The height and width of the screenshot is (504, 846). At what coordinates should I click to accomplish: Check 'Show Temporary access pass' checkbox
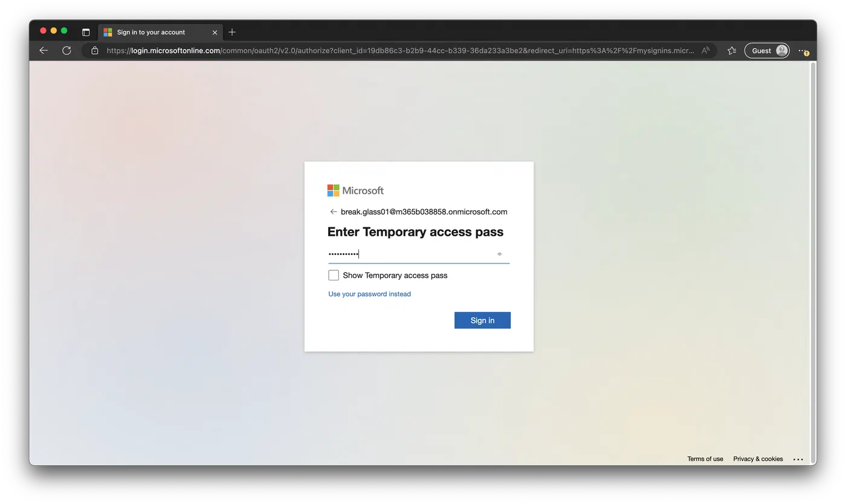[x=334, y=275]
